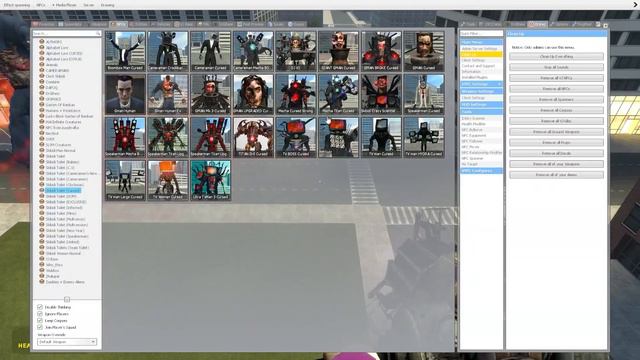
Task: Click Remove all Ground Weapons button
Action: [556, 132]
